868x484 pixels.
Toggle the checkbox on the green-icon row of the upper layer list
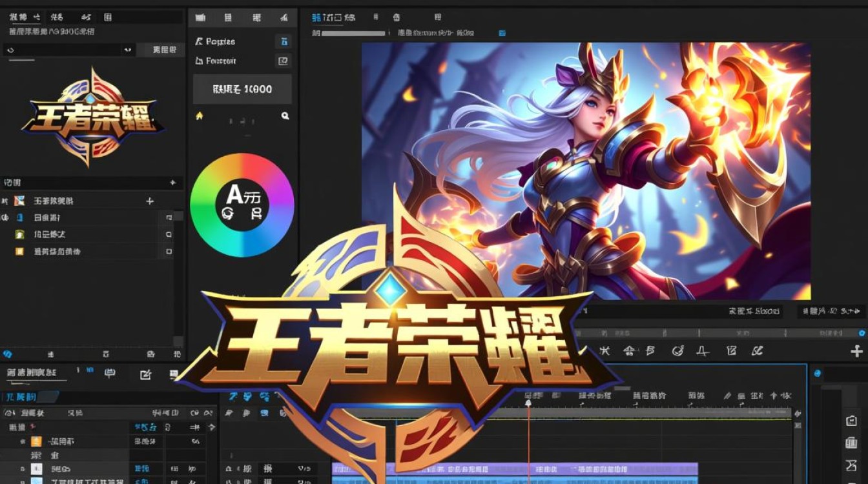[x=169, y=234]
